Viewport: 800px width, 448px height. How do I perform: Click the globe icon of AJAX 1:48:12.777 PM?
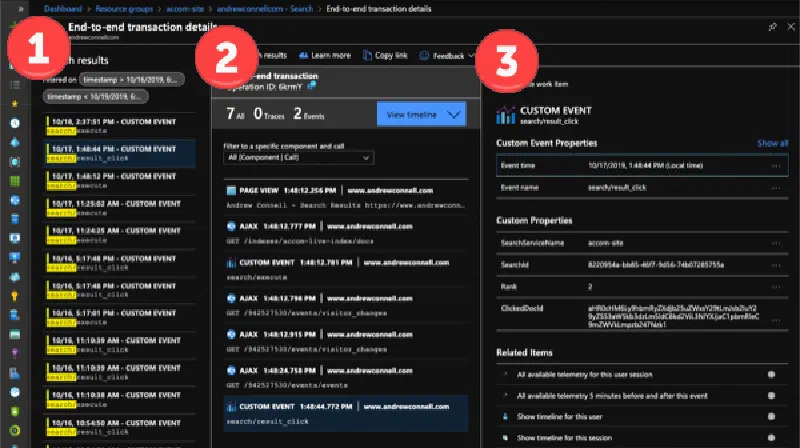(231, 226)
